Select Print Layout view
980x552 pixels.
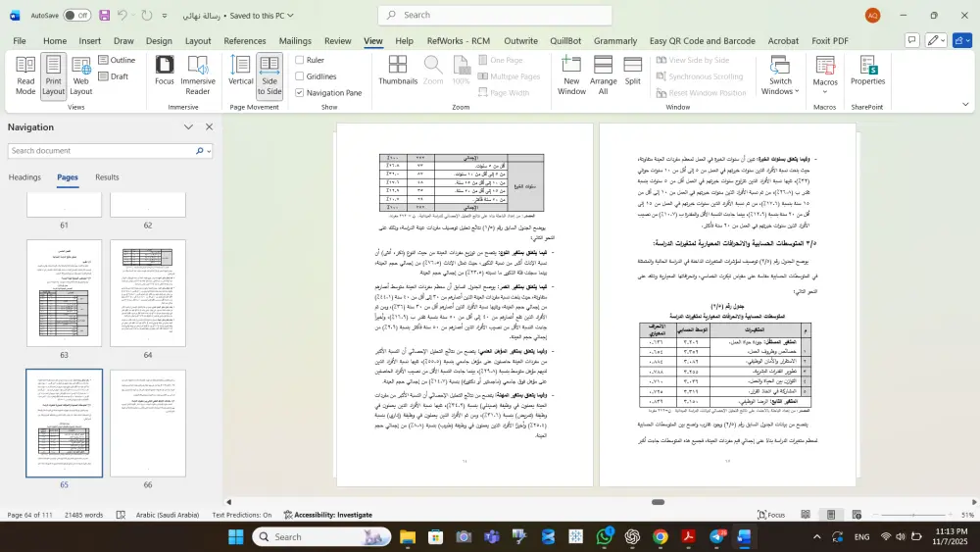pos(53,75)
